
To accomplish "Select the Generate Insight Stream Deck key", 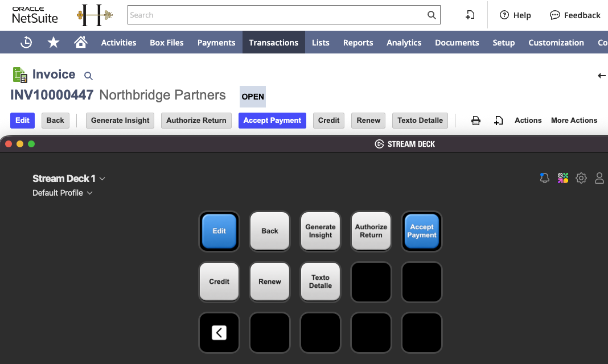I will tap(321, 231).
